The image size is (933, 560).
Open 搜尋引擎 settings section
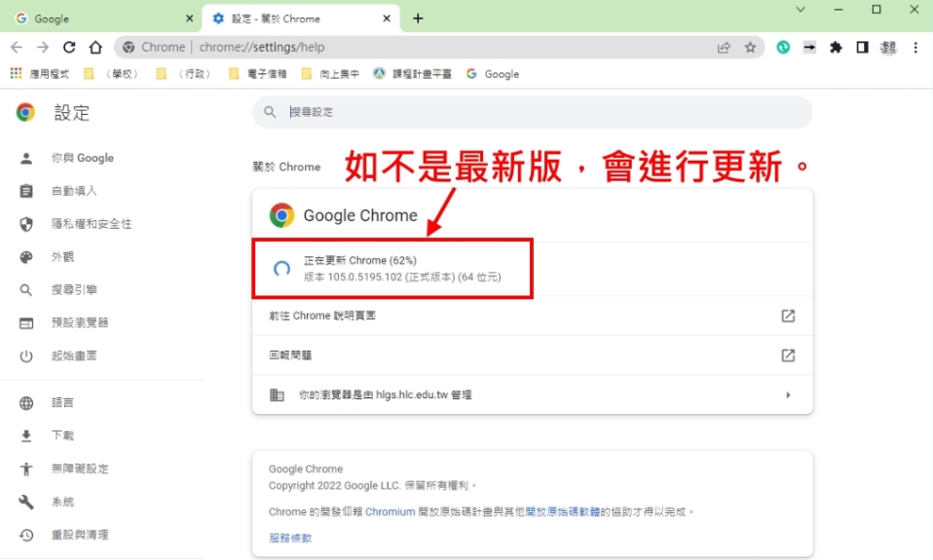click(x=74, y=290)
